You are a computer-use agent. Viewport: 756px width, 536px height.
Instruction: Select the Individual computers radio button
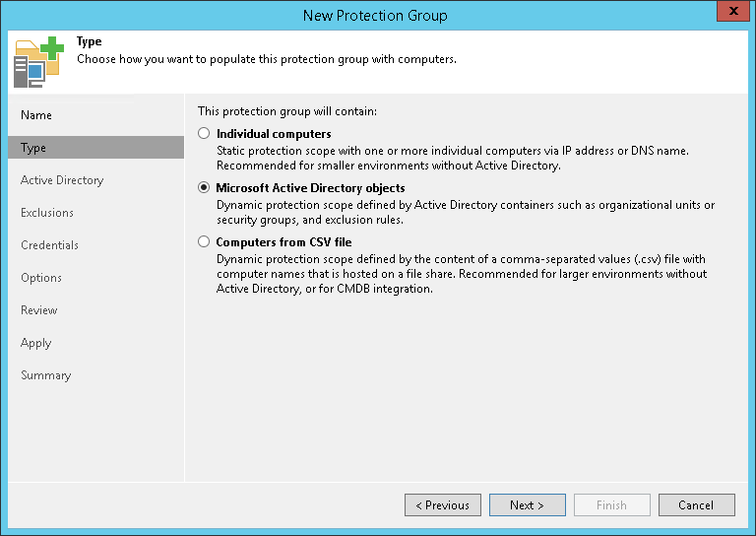[204, 133]
